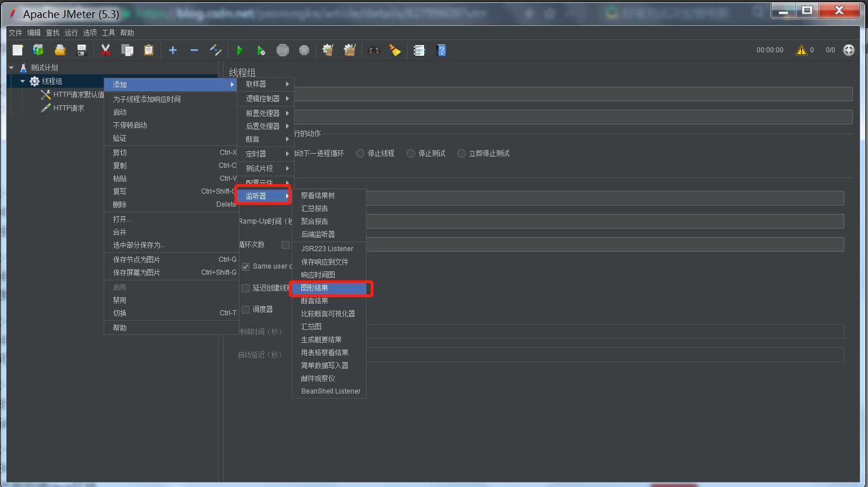Open the 运行 menu
This screenshot has height=487, width=868.
click(x=71, y=33)
